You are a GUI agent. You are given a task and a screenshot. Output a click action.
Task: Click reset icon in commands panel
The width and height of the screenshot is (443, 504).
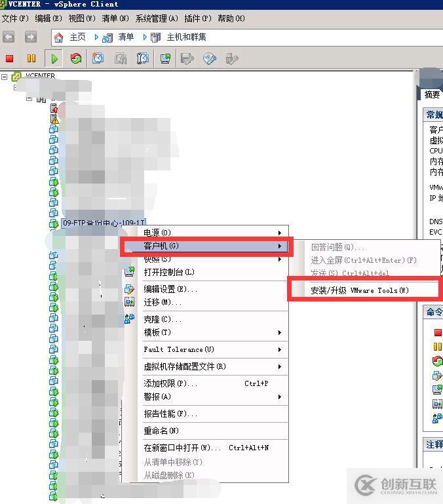[x=437, y=361]
